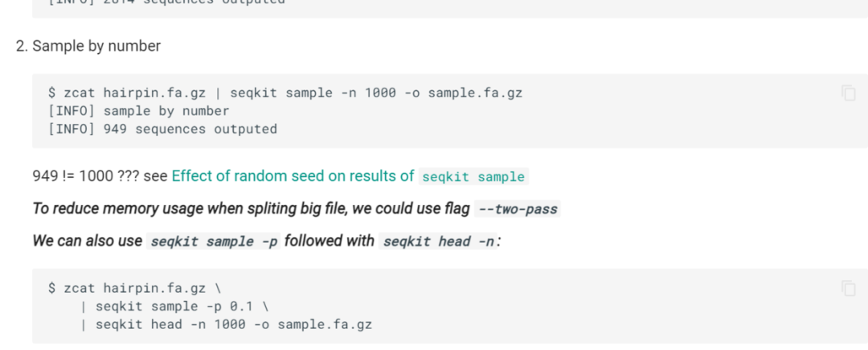Copy the 'seqkit sample -p 0.1' code block
The height and width of the screenshot is (350, 868).
pyautogui.click(x=848, y=289)
